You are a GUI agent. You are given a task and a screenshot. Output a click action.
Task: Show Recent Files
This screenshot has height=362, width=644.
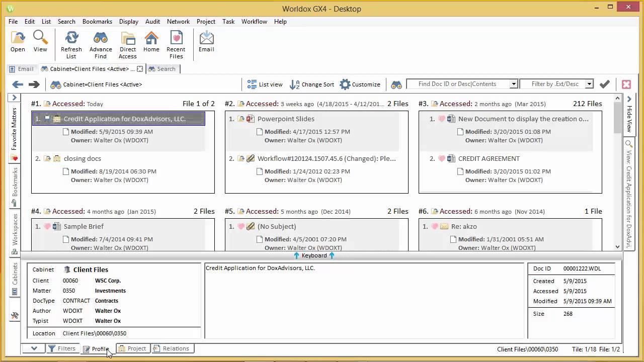tap(176, 45)
